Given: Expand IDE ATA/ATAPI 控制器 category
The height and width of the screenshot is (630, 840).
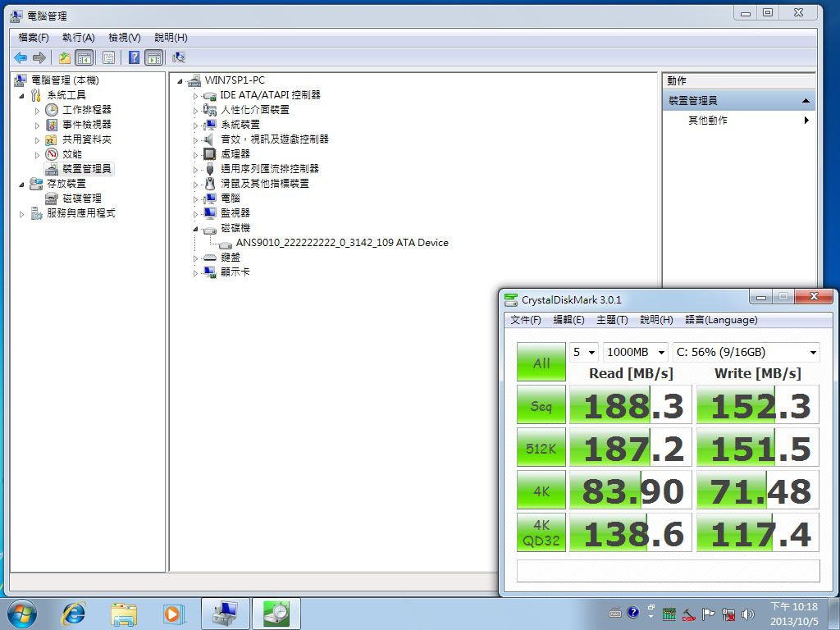Looking at the screenshot, I should coord(195,97).
